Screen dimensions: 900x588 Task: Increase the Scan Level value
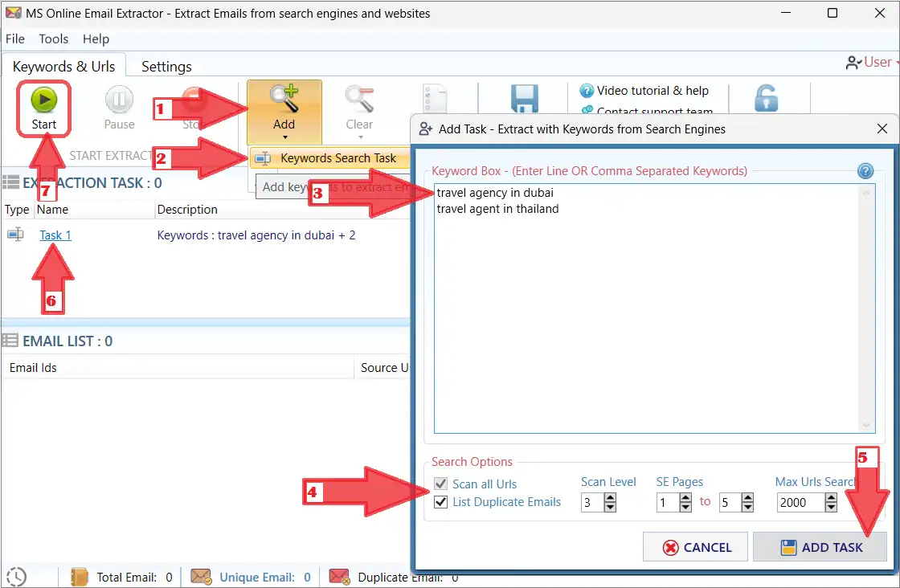(x=610, y=498)
